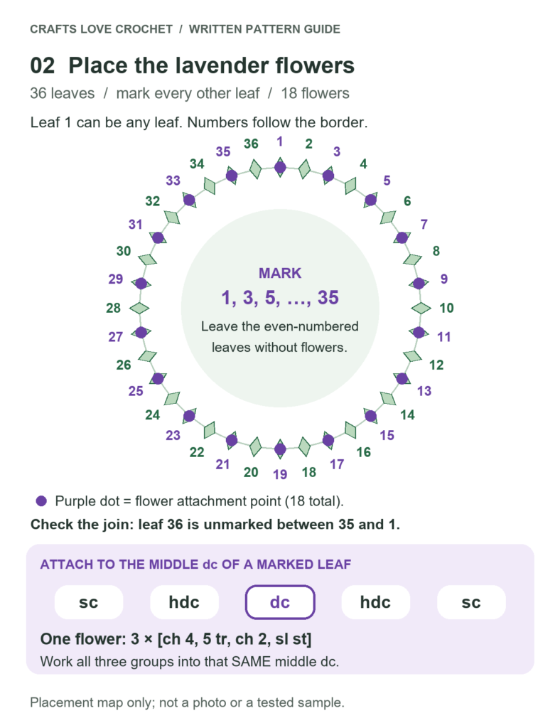This screenshot has height=728, width=560.
Task: Select the green leaf diamond at 28
Action: tap(139, 308)
